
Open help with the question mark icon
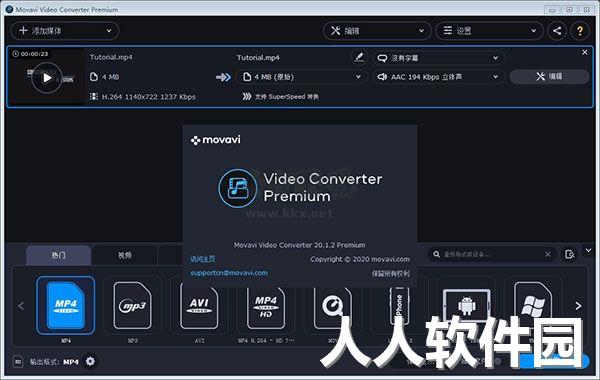580,31
